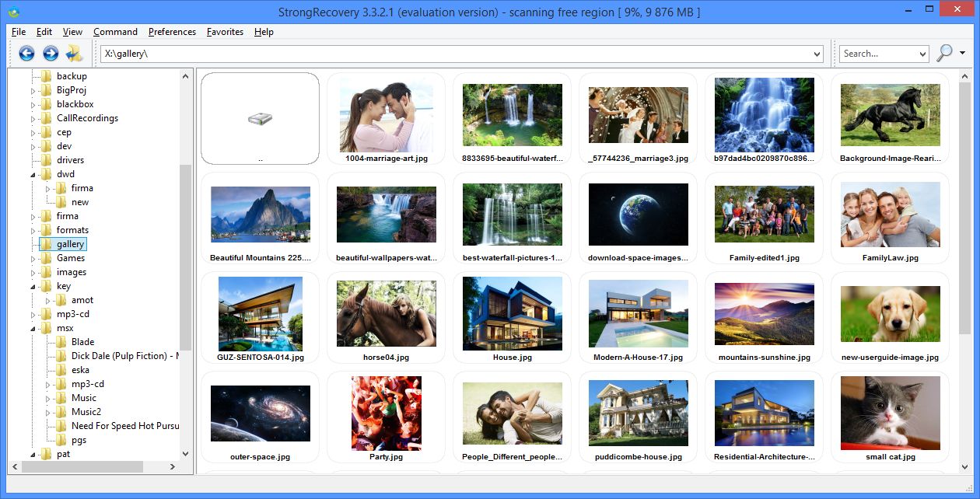Select the puddicombe-house.jpg thumbnail
The image size is (980, 499).
pos(639,417)
